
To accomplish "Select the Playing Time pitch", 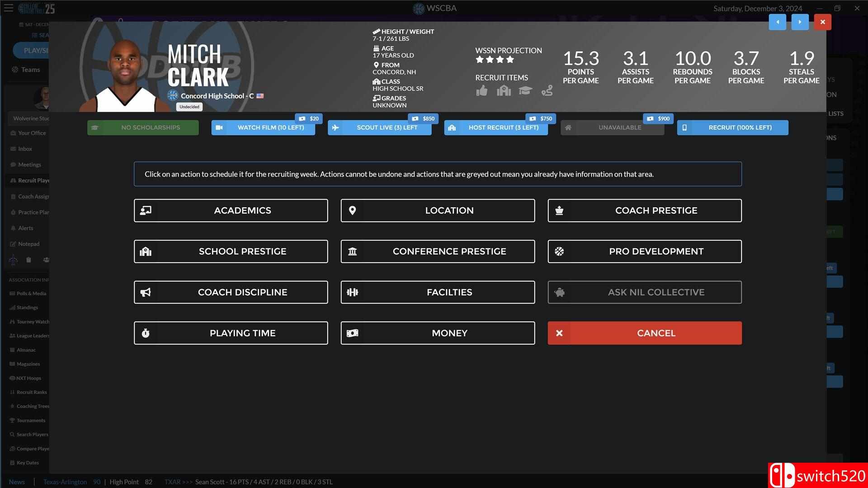I will coord(231,333).
